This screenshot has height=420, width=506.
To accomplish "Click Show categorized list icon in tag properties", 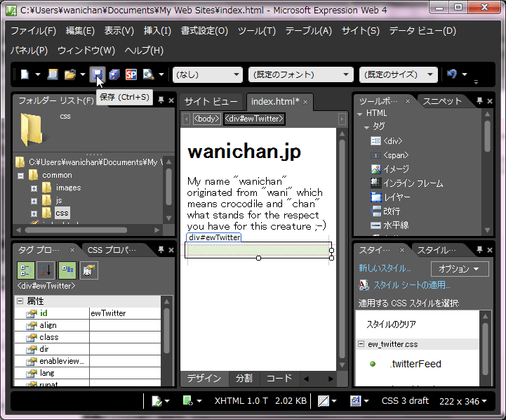I will [x=26, y=270].
